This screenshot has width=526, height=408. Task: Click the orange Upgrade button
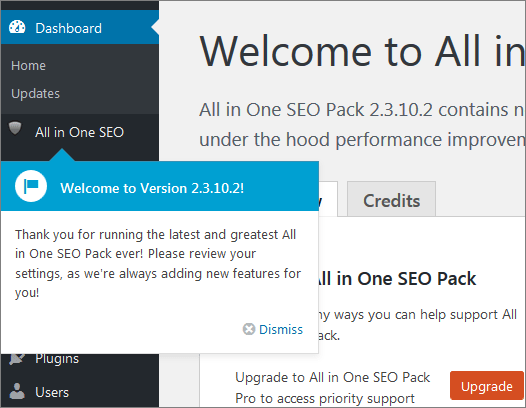click(487, 386)
